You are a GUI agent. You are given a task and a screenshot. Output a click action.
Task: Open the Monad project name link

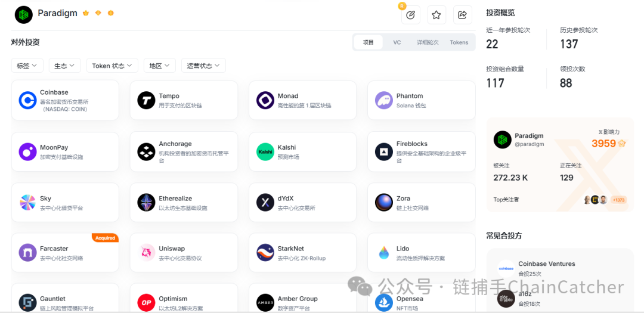pos(288,96)
